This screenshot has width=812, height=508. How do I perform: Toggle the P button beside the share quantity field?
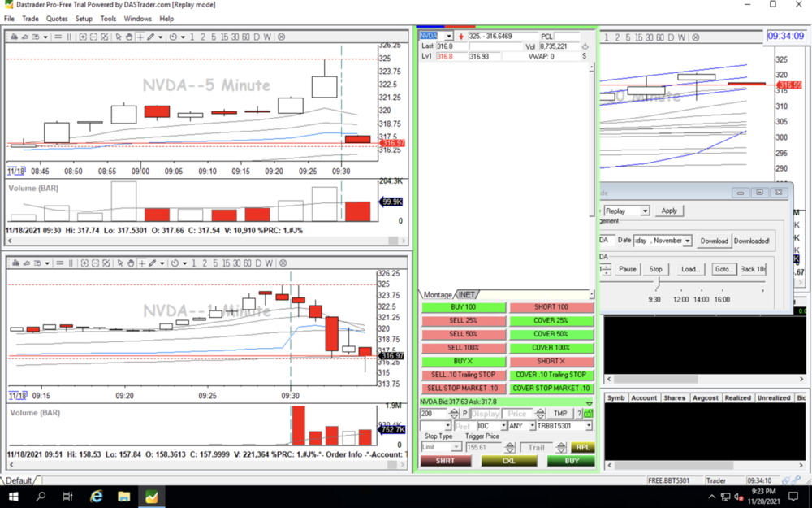(x=464, y=413)
